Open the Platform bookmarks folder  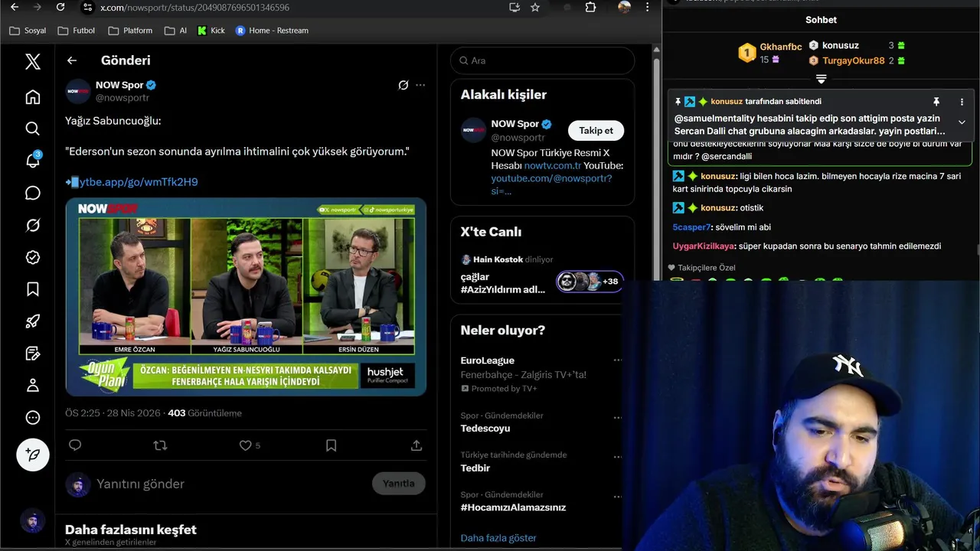[130, 31]
